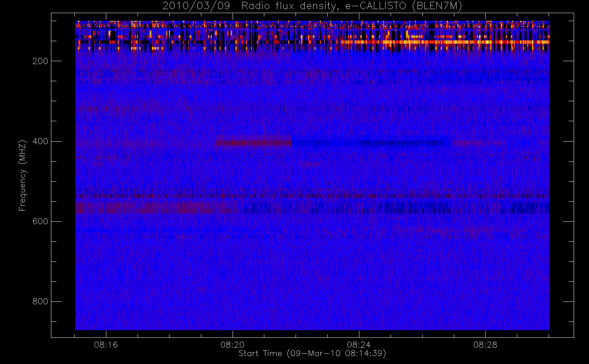Click the bright yellow band below 200 MHz
Screen dimensions: 589x364
tap(445, 42)
